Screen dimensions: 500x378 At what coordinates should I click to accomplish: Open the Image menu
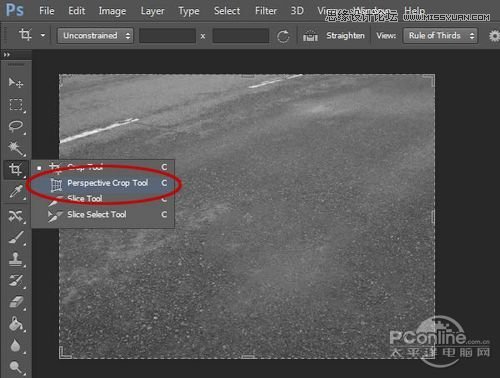pos(112,11)
